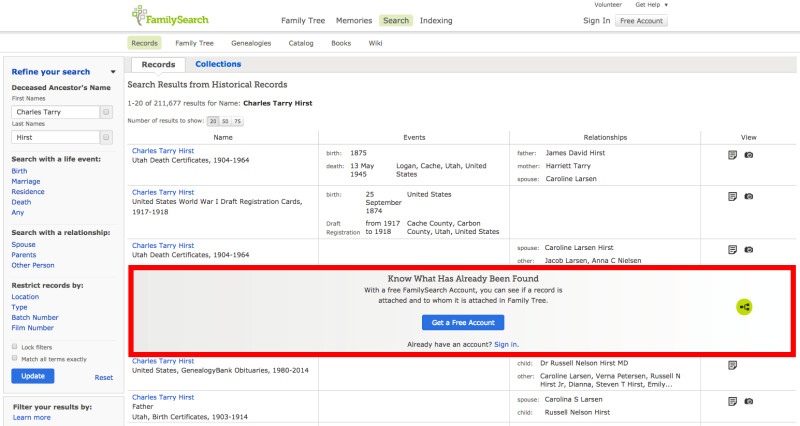800x426 pixels.
Task: Open camera image icon for 1875 birth row
Action: point(748,155)
